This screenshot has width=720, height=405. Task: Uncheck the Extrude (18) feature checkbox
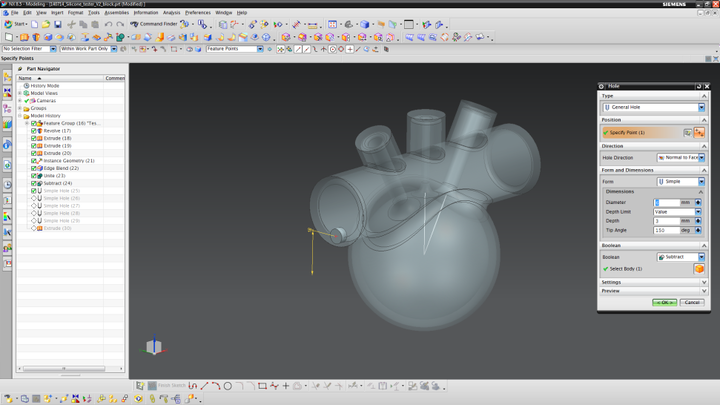[x=34, y=138]
